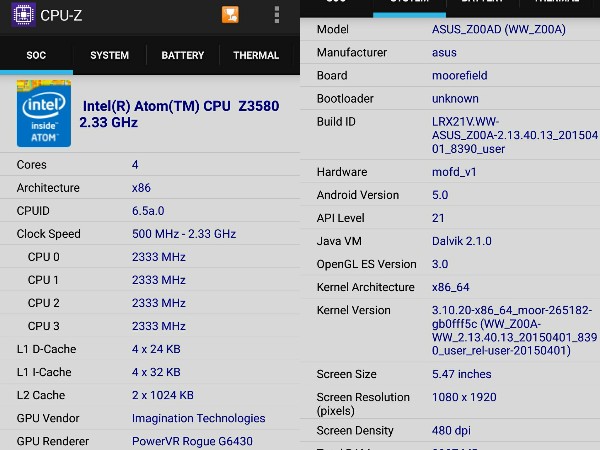Viewport: 600px width, 450px height.
Task: Select the CPU 2 frequency value
Action: coord(158,303)
